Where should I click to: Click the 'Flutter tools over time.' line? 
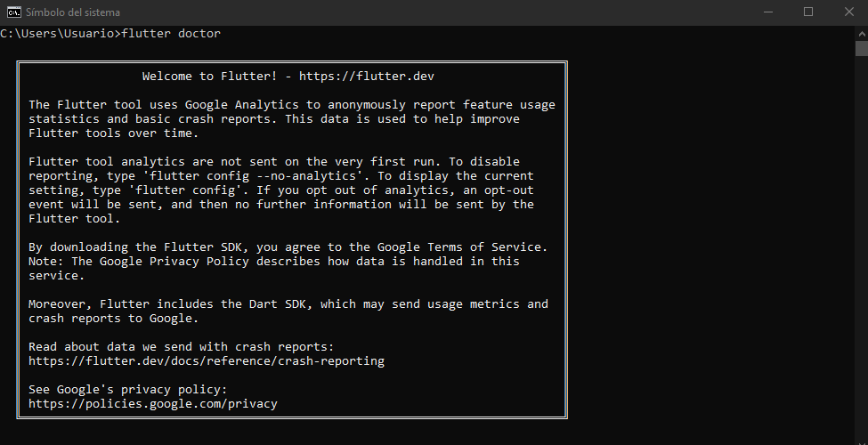pyautogui.click(x=113, y=133)
